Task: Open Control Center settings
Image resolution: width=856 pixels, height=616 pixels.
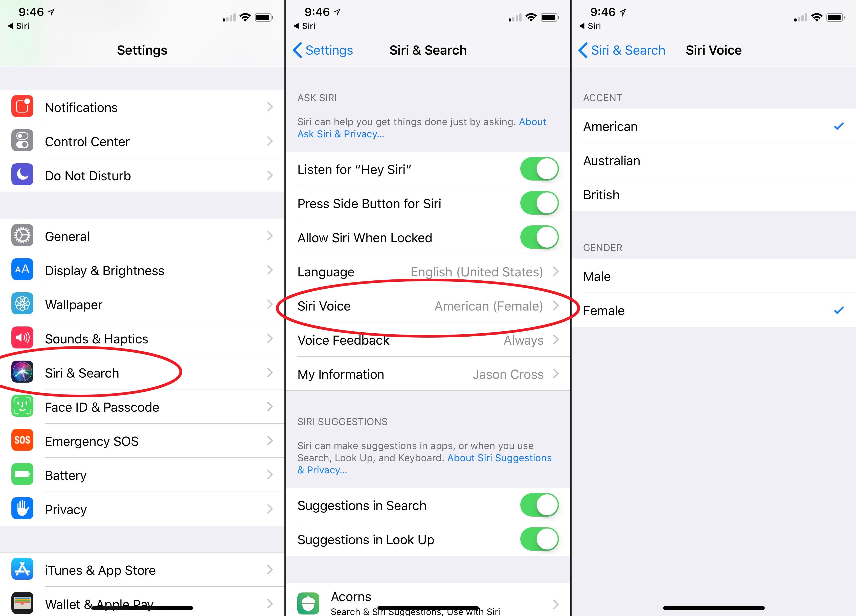Action: (142, 141)
